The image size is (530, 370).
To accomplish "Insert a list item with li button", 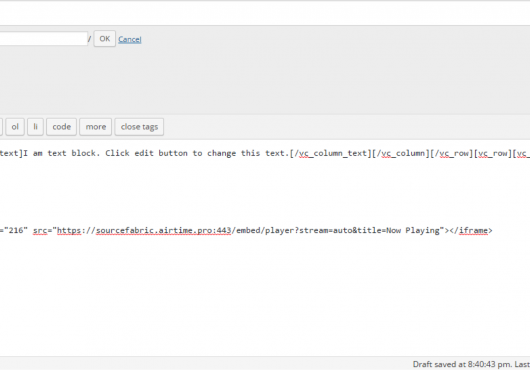I will click(x=35, y=127).
